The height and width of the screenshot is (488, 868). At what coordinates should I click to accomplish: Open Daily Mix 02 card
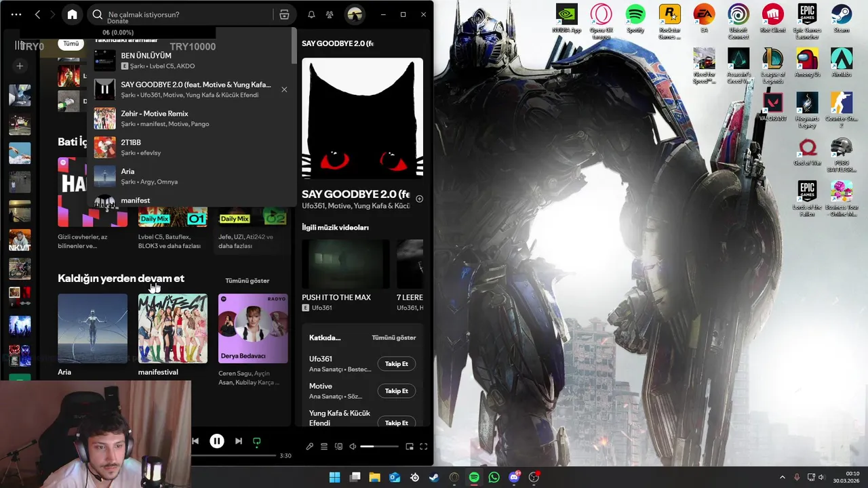pos(252,229)
